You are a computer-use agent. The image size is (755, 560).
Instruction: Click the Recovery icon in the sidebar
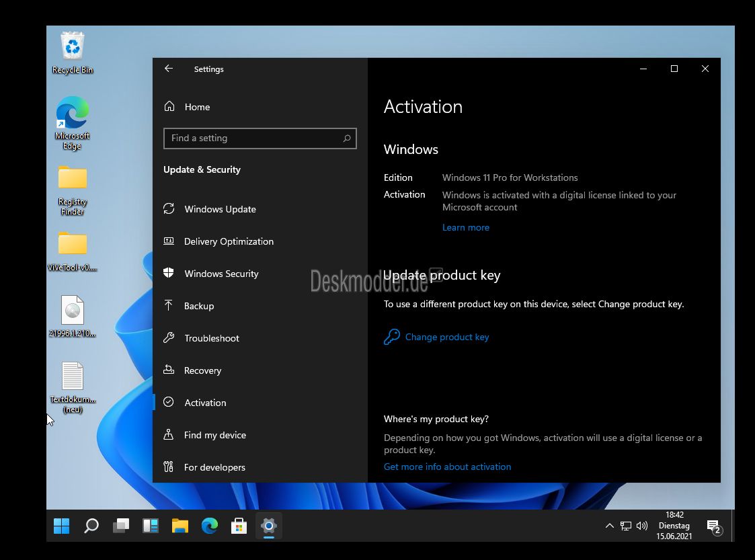point(169,369)
